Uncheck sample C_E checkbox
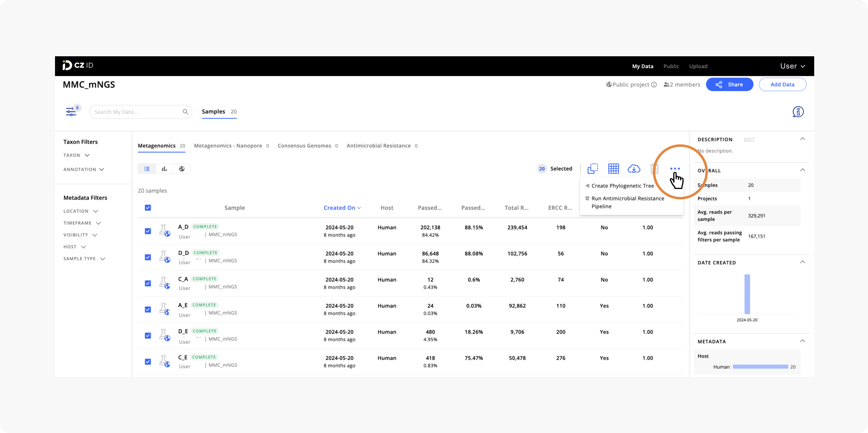This screenshot has height=433, width=868. click(x=148, y=362)
